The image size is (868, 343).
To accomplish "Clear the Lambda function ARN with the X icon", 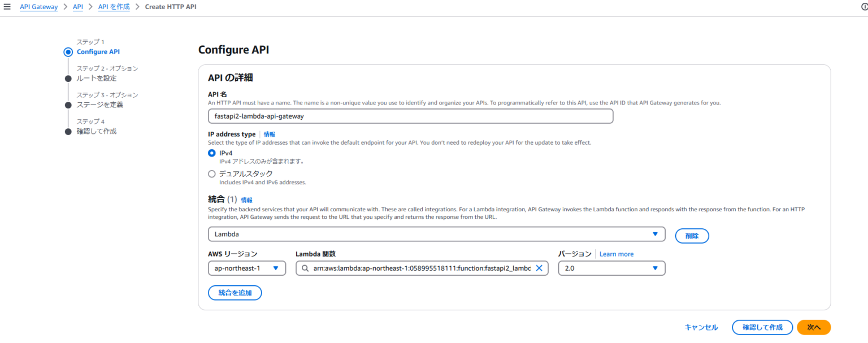I will [x=540, y=268].
